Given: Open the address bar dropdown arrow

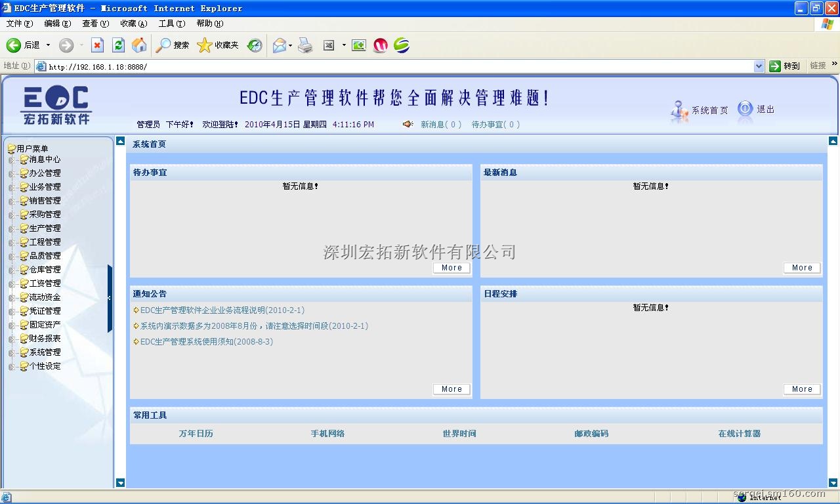Looking at the screenshot, I should (x=759, y=66).
